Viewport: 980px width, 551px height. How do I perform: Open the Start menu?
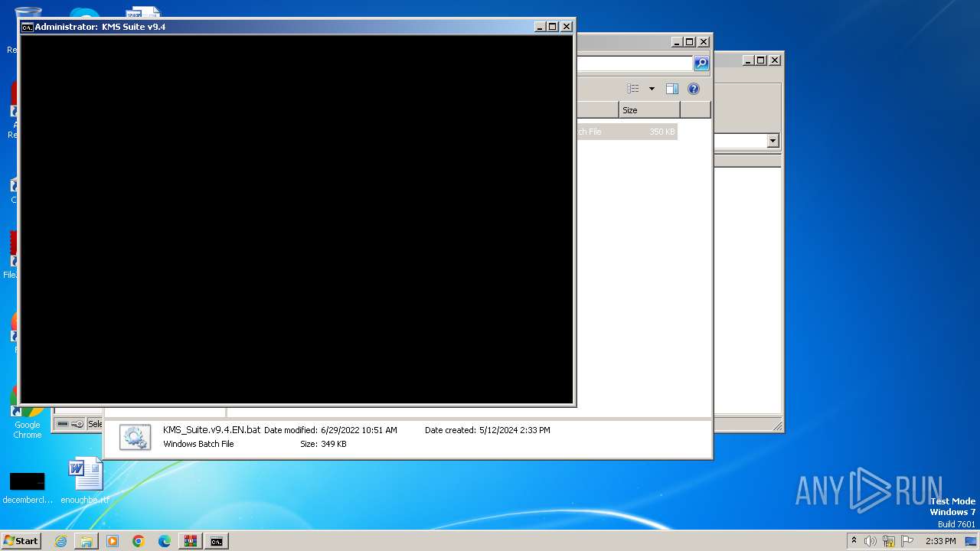tap(21, 541)
